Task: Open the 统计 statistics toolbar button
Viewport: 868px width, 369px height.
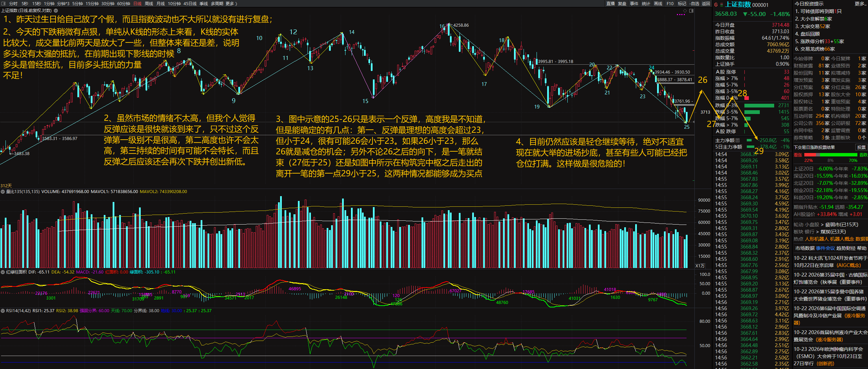Action: click(x=646, y=3)
